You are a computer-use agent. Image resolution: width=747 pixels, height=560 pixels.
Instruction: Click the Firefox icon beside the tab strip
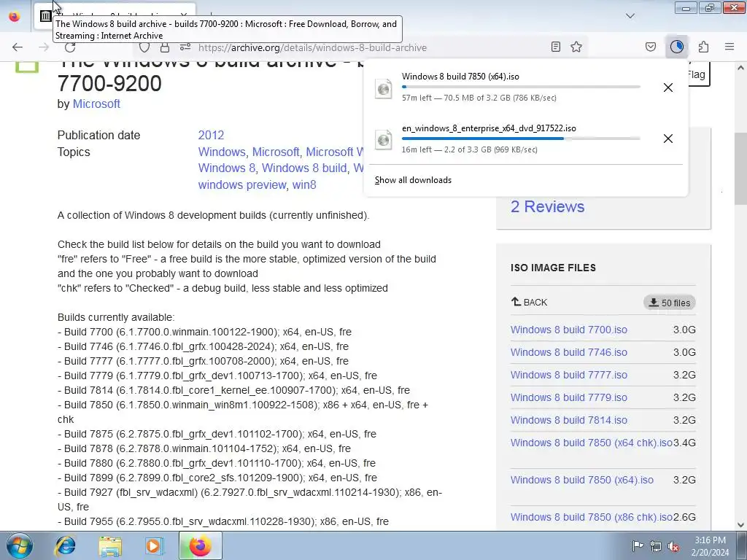(15, 16)
